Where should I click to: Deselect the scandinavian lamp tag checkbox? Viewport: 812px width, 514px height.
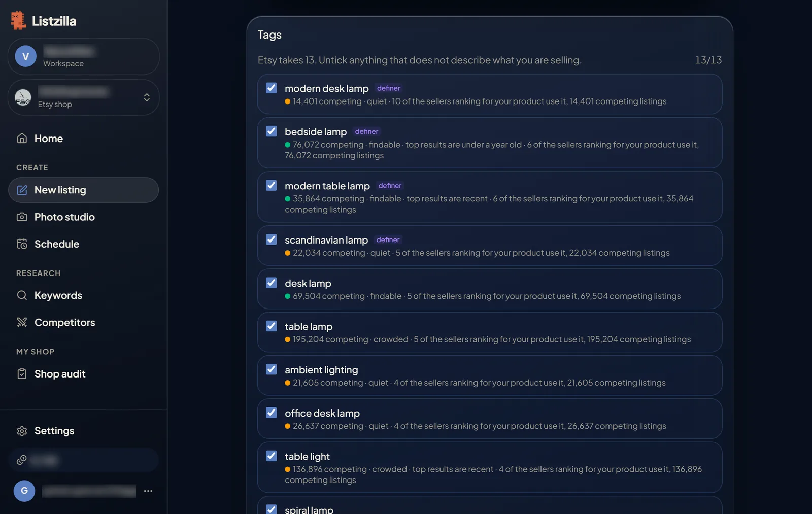click(x=272, y=239)
